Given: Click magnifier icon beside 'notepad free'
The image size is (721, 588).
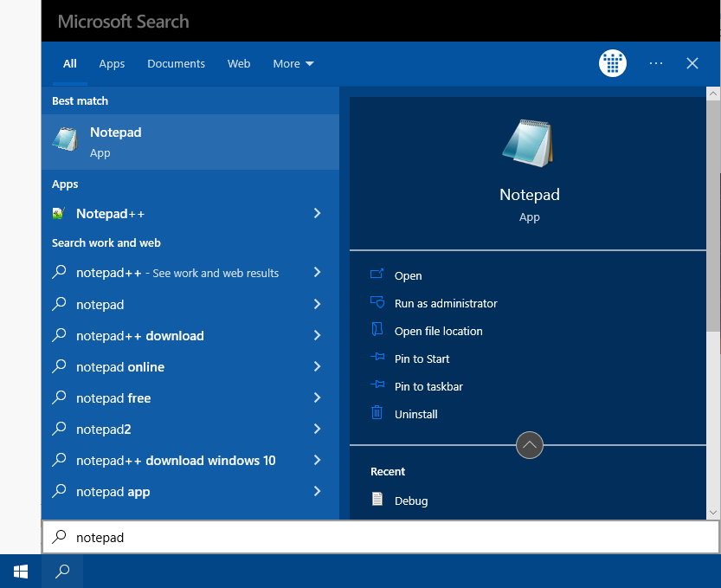Looking at the screenshot, I should (x=60, y=397).
